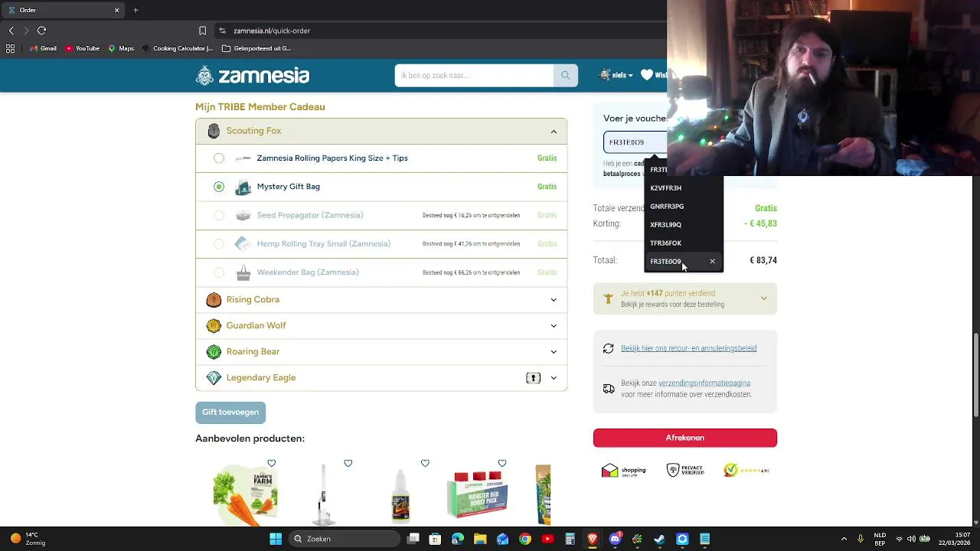
Task: Select the Mystery Gift Bag radio button
Action: pos(219,187)
